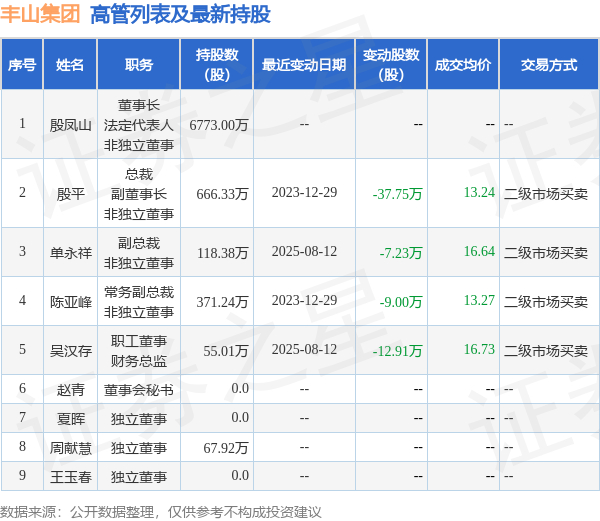Image resolution: width=600 pixels, height=521 pixels.
Task: Click the 董事长 role in row 1
Action: (x=139, y=105)
